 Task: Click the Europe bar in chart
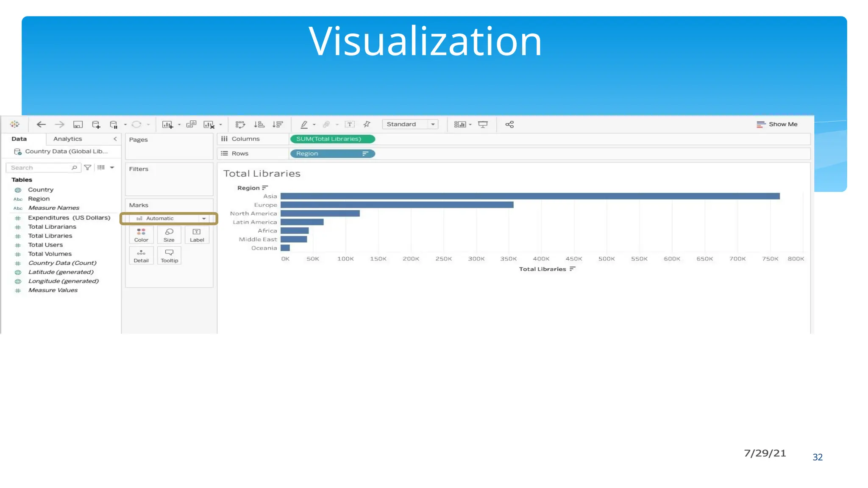pos(397,205)
